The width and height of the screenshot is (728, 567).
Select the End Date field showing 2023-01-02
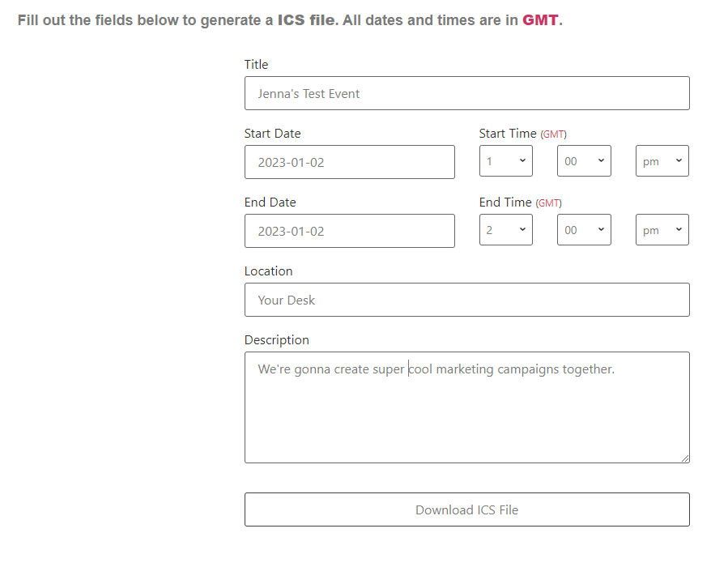[x=349, y=230]
